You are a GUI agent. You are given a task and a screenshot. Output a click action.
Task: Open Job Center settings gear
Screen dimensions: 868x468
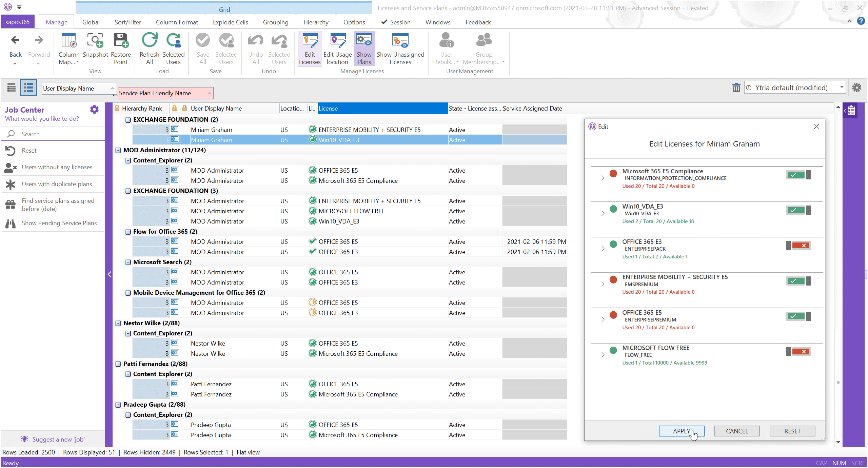(x=94, y=110)
